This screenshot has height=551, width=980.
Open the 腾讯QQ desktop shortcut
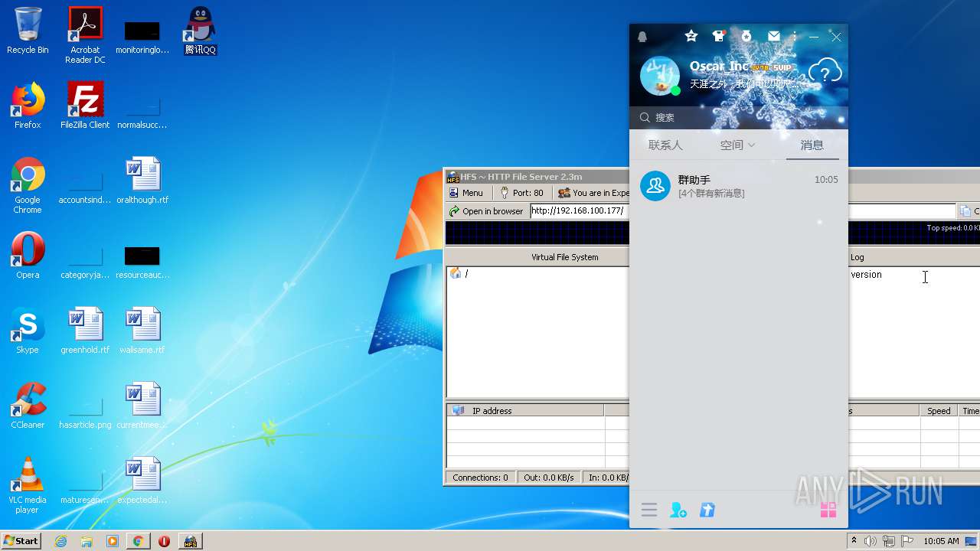click(x=200, y=31)
